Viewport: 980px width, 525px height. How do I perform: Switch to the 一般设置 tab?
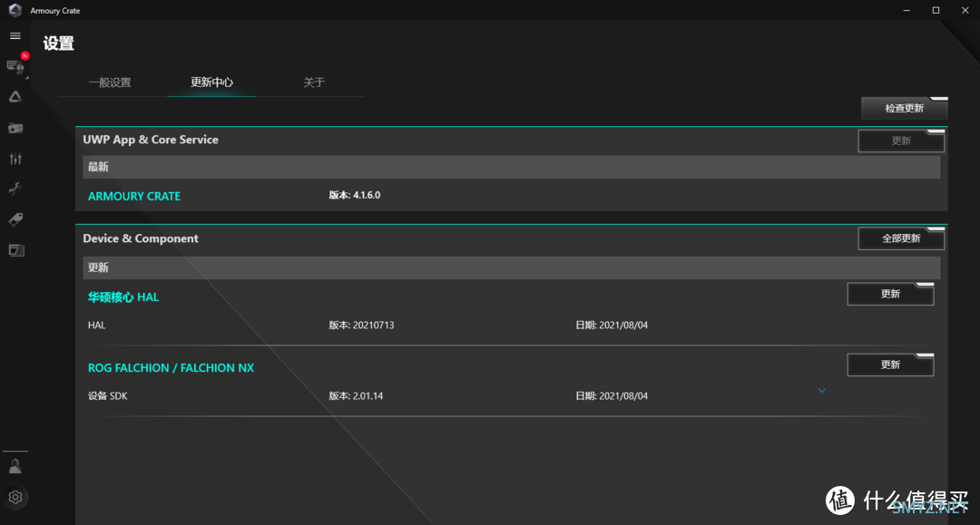click(110, 83)
